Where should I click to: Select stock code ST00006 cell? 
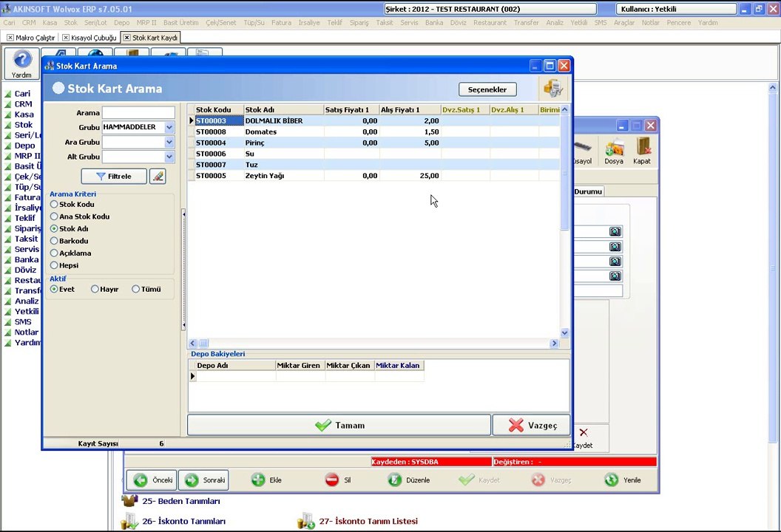pos(219,154)
